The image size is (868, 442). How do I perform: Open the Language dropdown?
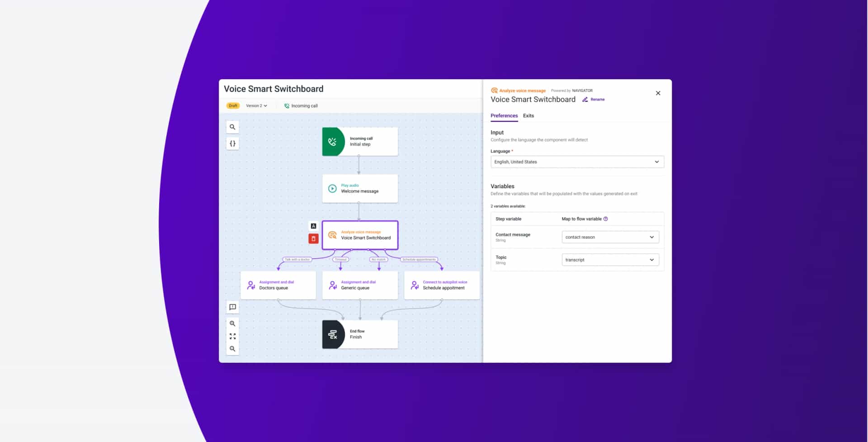click(577, 162)
